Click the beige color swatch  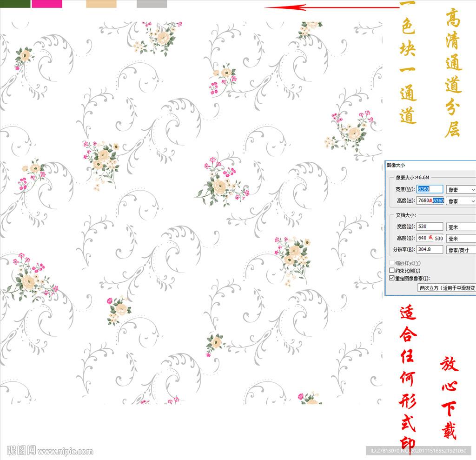coord(101,4)
